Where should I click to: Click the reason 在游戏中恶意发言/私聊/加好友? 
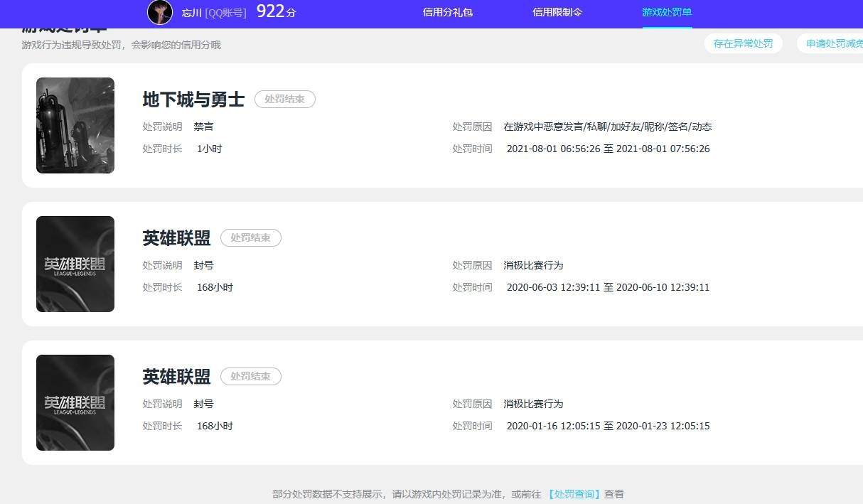607,127
